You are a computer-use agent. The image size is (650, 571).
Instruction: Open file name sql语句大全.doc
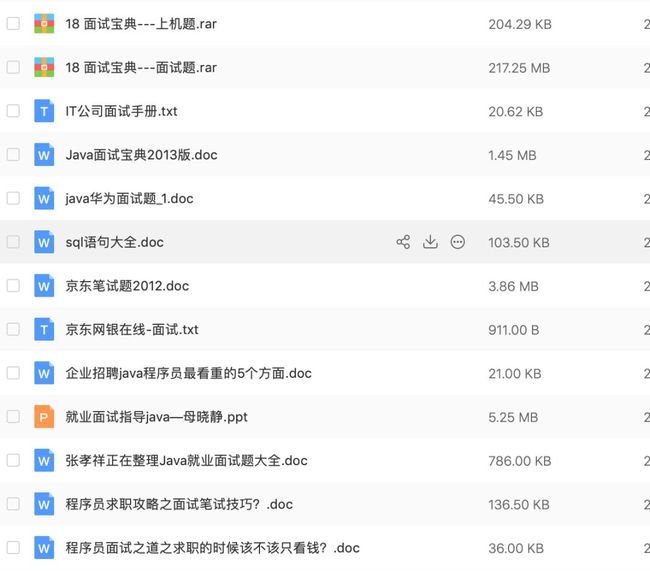(114, 242)
